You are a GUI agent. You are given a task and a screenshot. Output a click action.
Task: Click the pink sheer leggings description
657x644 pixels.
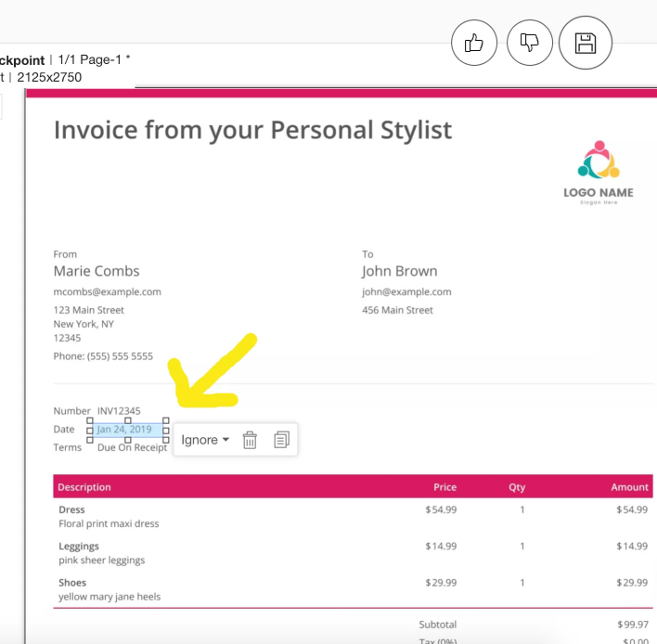click(x=102, y=560)
